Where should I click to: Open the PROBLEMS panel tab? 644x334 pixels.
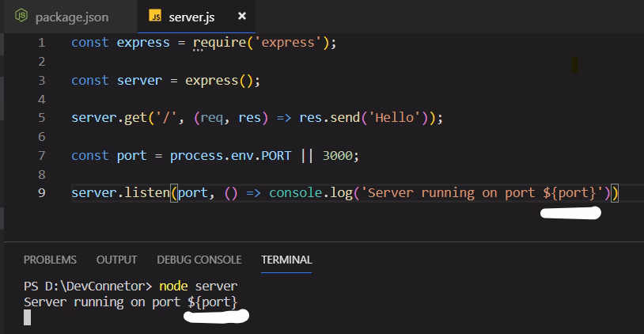50,260
